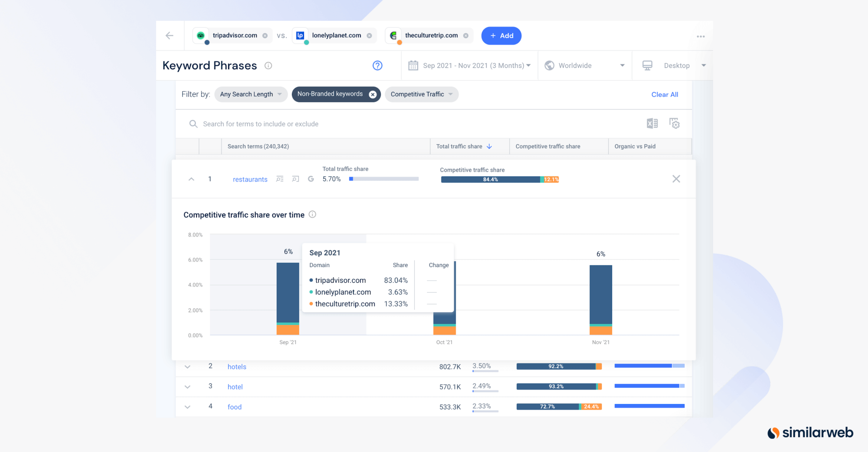Viewport: 868px width, 452px height.
Task: Show info about competitive traffic share over time
Action: point(312,214)
